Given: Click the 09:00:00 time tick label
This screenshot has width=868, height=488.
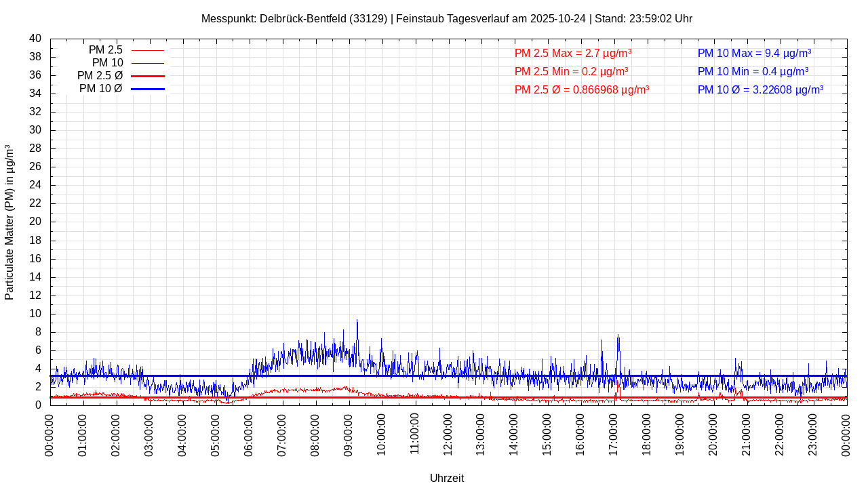Looking at the screenshot, I should (x=349, y=434).
